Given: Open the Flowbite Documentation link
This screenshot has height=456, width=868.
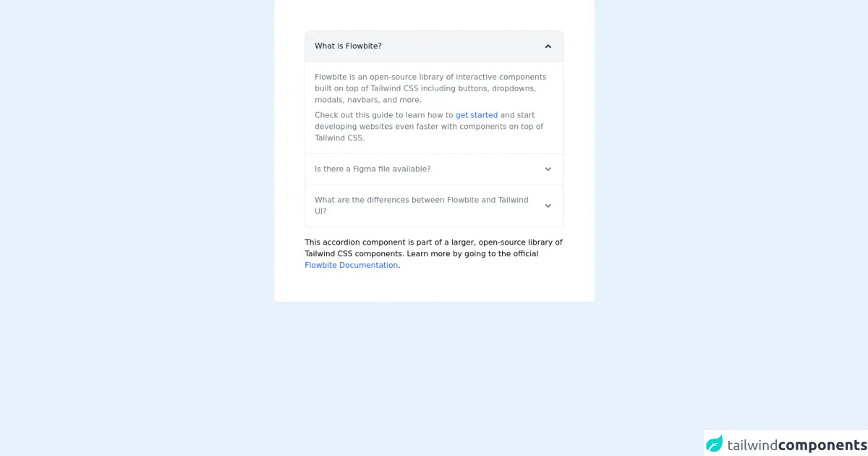Looking at the screenshot, I should (x=351, y=266).
